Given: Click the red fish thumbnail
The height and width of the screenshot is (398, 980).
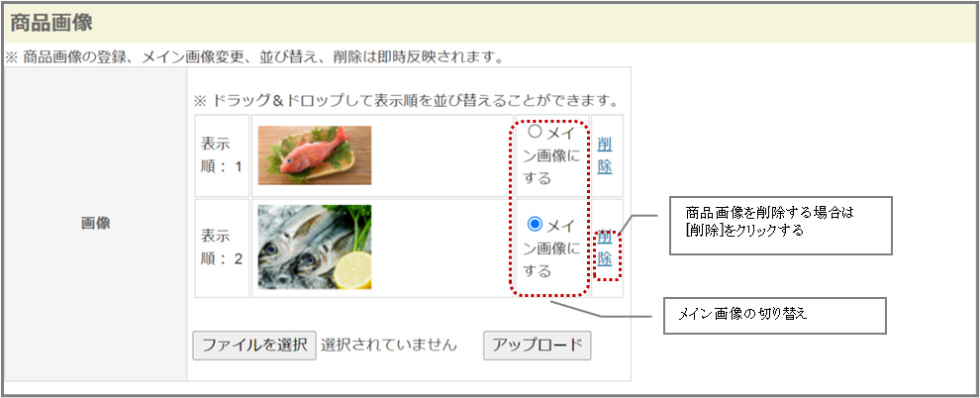Looking at the screenshot, I should (x=315, y=155).
